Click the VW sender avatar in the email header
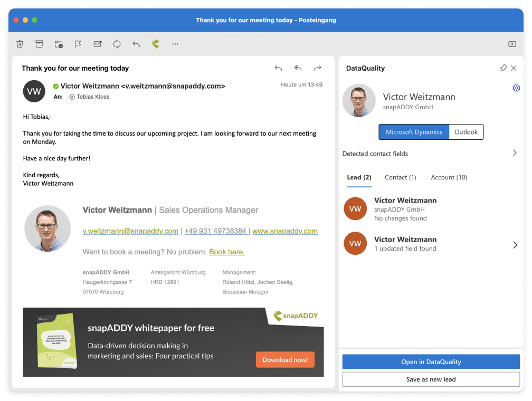 34,91
